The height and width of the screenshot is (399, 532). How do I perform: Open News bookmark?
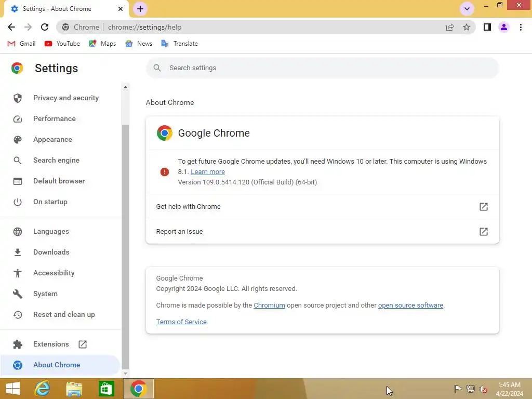139,44
